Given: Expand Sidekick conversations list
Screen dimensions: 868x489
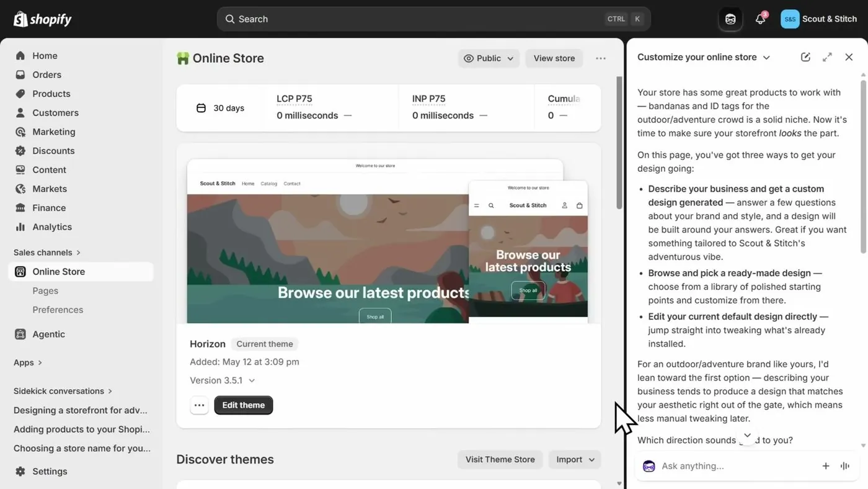Looking at the screenshot, I should click(x=63, y=391).
